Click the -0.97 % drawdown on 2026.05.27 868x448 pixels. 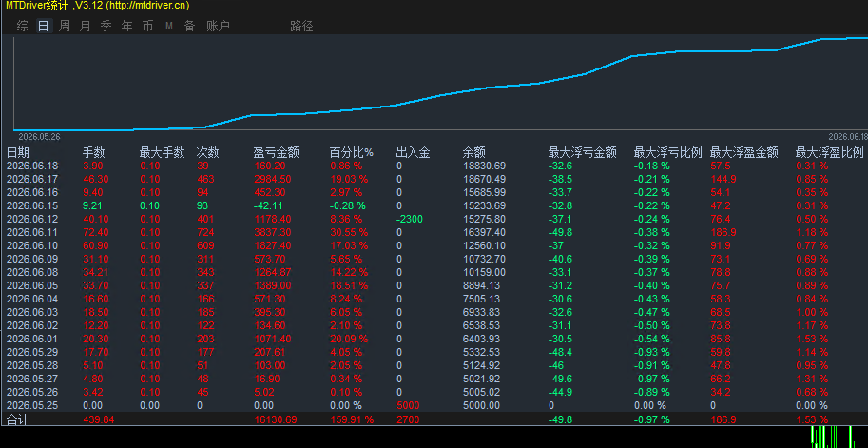tap(652, 379)
